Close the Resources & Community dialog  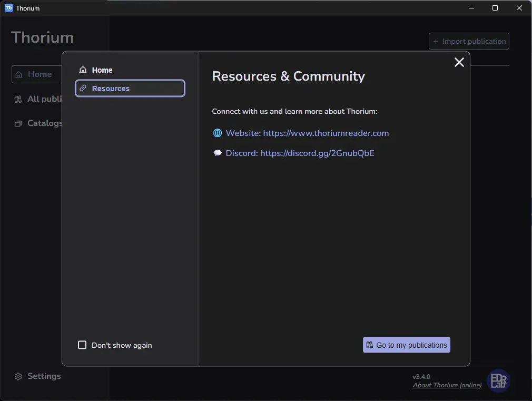[x=459, y=62]
